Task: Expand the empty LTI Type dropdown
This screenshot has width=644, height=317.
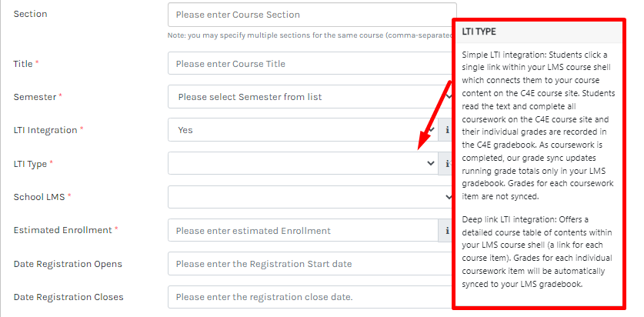Action: 302,163
